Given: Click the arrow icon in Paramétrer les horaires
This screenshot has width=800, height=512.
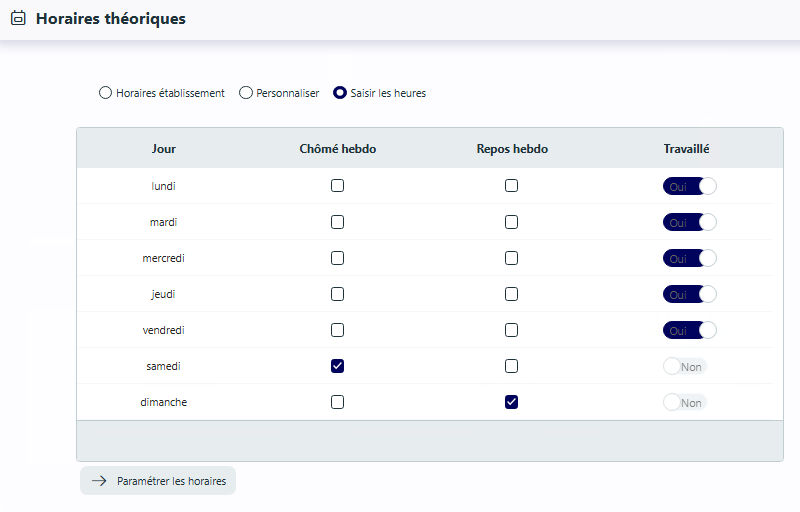Looking at the screenshot, I should [x=99, y=481].
